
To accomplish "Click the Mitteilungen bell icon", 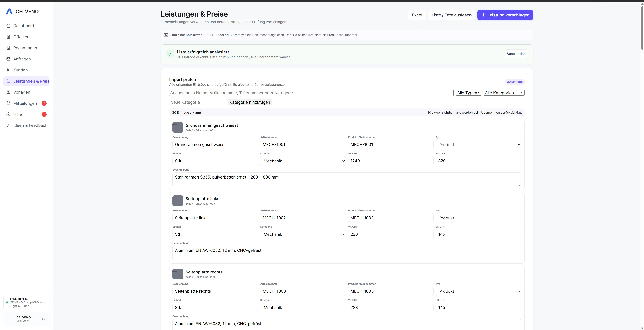I will pos(9,103).
